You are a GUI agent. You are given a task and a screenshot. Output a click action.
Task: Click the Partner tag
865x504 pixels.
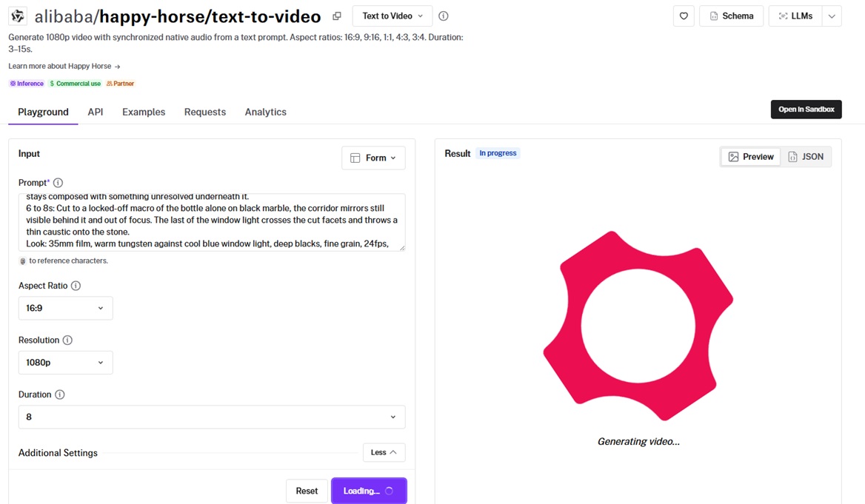click(120, 84)
